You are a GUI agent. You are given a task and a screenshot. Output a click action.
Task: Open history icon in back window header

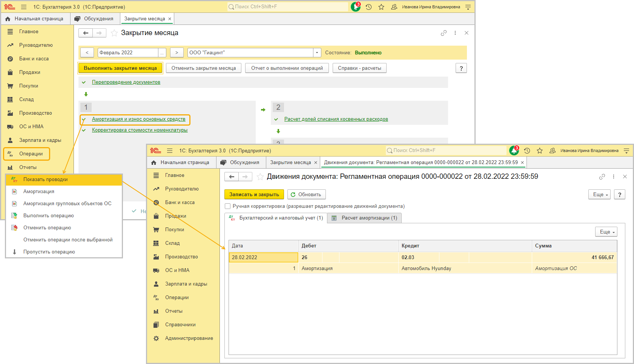369,7
